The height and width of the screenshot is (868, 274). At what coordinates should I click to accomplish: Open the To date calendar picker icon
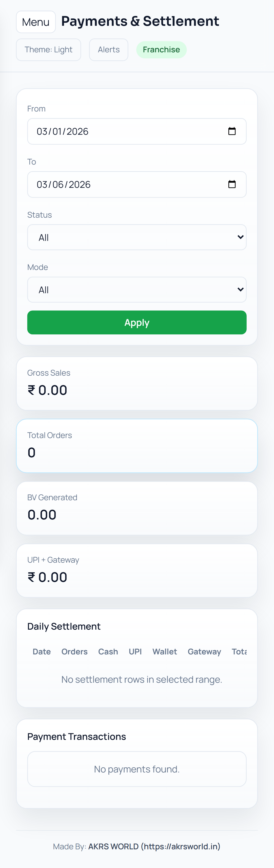(232, 184)
